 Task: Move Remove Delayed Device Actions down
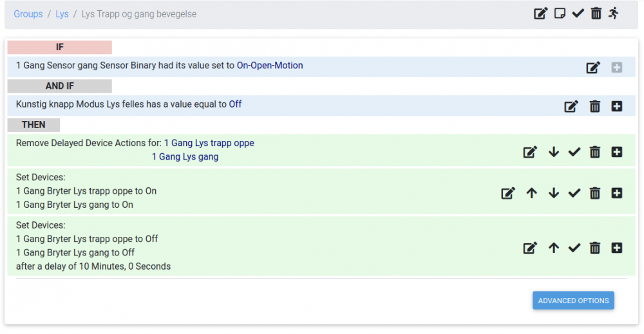coord(553,153)
